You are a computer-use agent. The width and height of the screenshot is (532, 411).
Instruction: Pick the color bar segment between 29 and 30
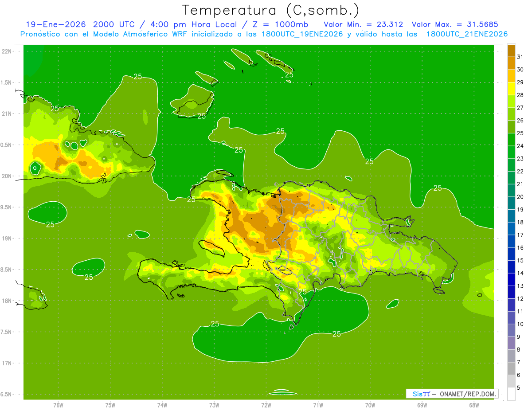coord(511,76)
